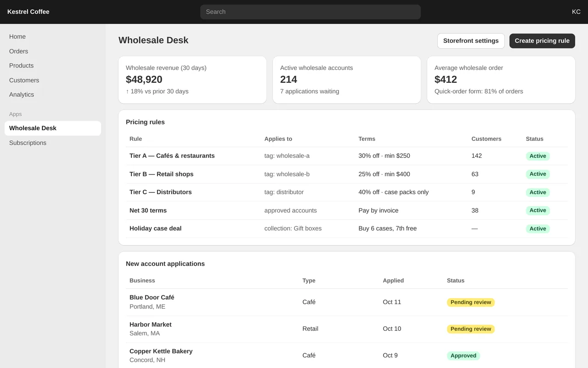Screen dimensions: 588x368
Task: Open Analytics in the sidebar
Action: point(53,95)
